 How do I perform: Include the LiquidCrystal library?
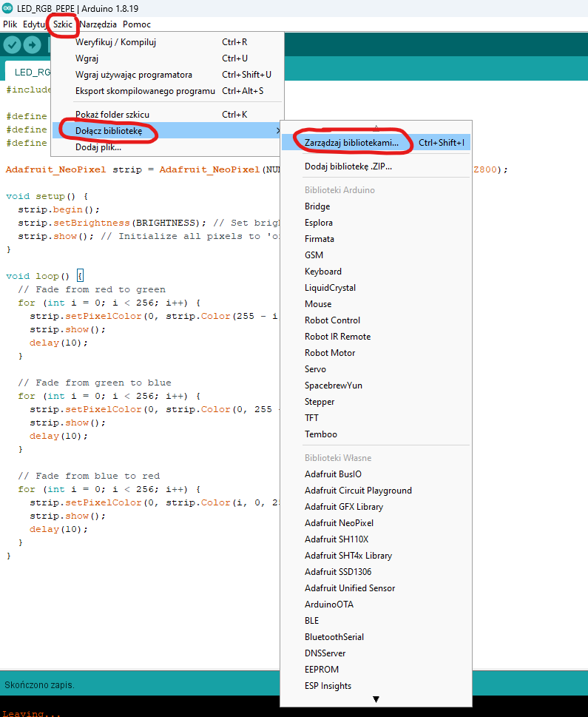click(376, 288)
